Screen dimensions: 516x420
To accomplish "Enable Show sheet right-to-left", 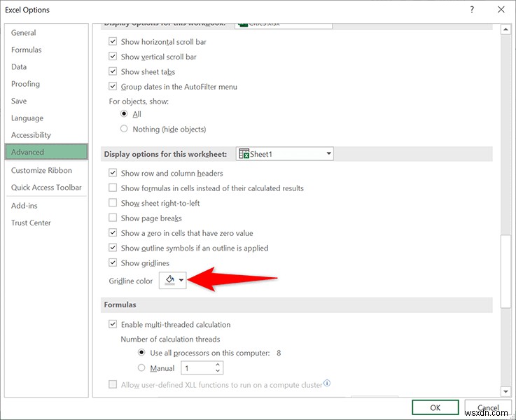I will [113, 202].
